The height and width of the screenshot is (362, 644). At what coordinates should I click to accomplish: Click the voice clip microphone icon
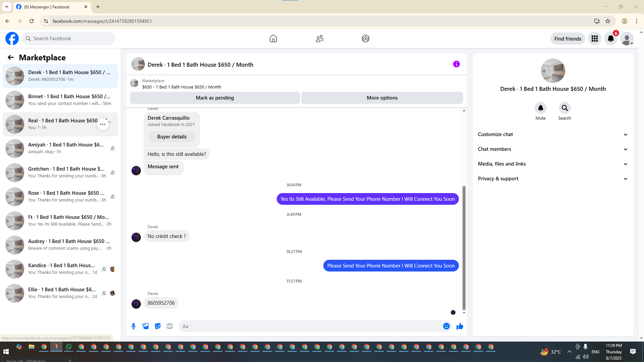point(133,326)
